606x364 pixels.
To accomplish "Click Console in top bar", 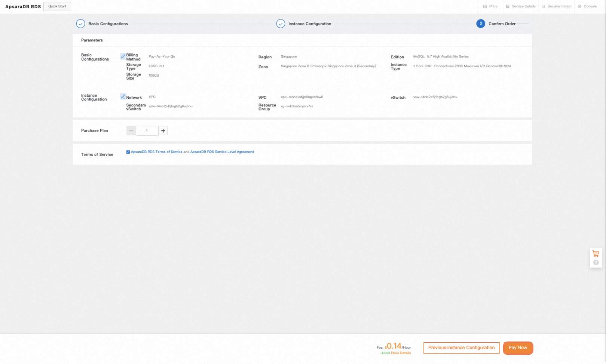I will tap(590, 6).
